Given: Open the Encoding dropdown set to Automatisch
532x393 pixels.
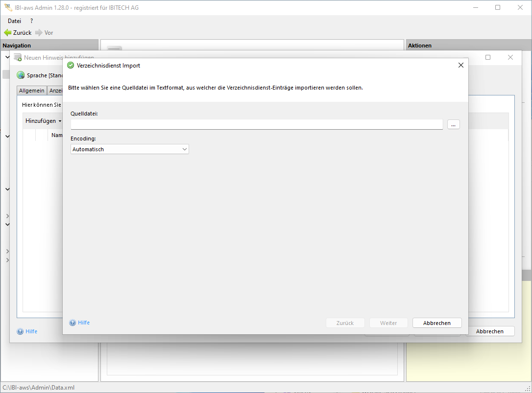Looking at the screenshot, I should (x=130, y=149).
